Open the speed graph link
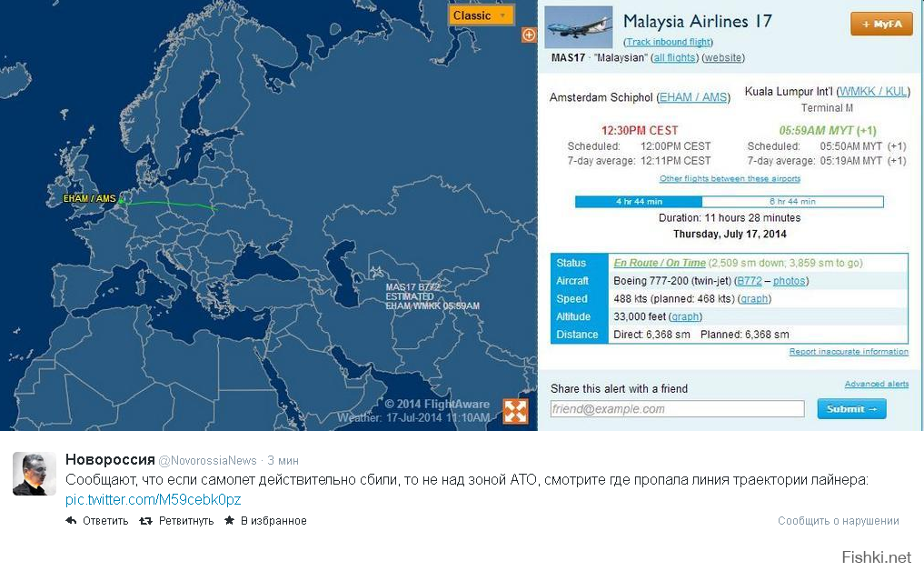The width and height of the screenshot is (924, 571). click(x=754, y=298)
